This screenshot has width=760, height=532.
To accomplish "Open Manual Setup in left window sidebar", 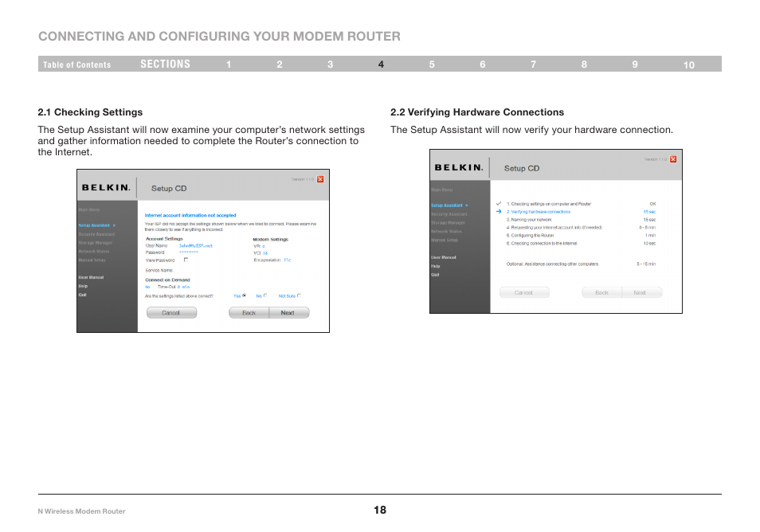I will [x=92, y=260].
